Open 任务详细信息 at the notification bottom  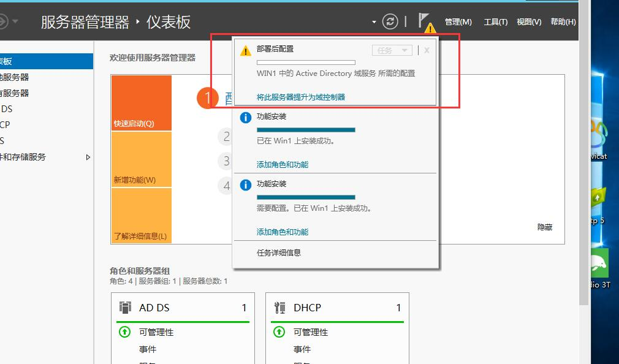pos(279,252)
